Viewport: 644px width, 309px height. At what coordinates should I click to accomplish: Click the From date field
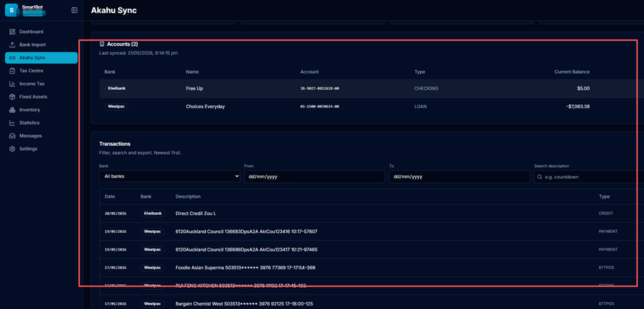coord(314,177)
